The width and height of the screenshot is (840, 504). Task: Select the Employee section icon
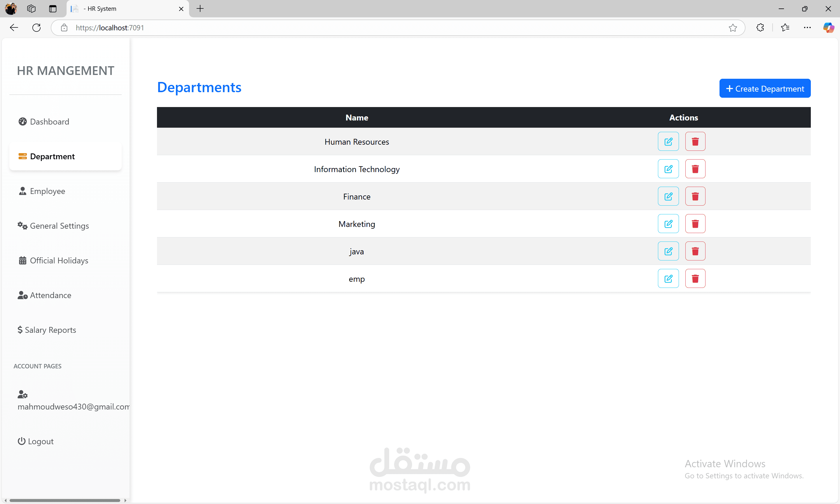pos(22,191)
